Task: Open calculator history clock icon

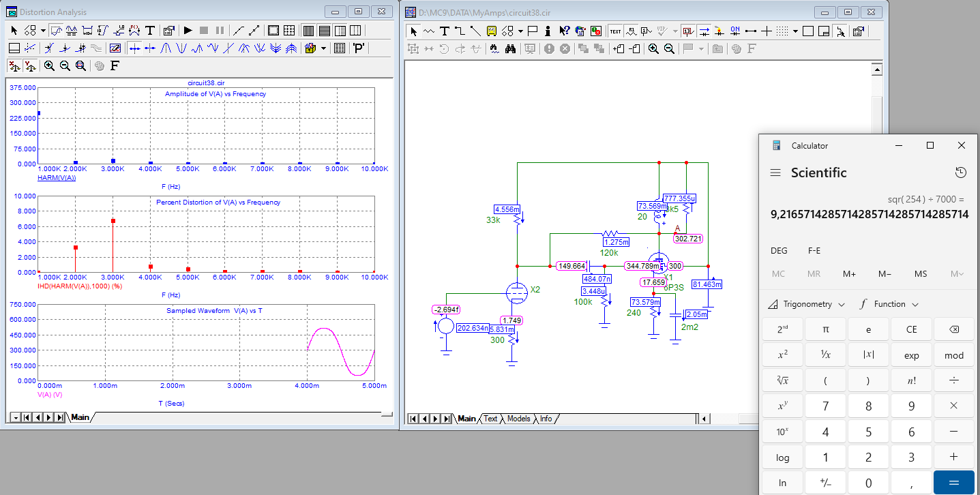Action: pos(960,172)
